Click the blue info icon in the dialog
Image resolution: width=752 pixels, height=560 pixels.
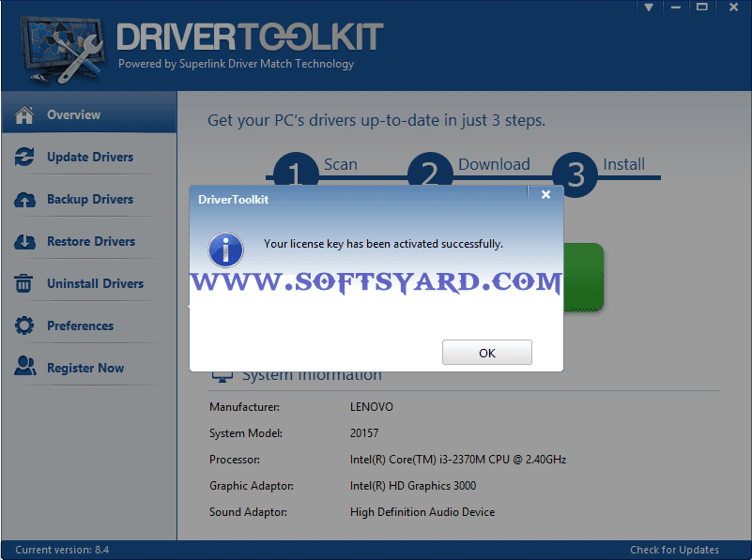(x=226, y=250)
